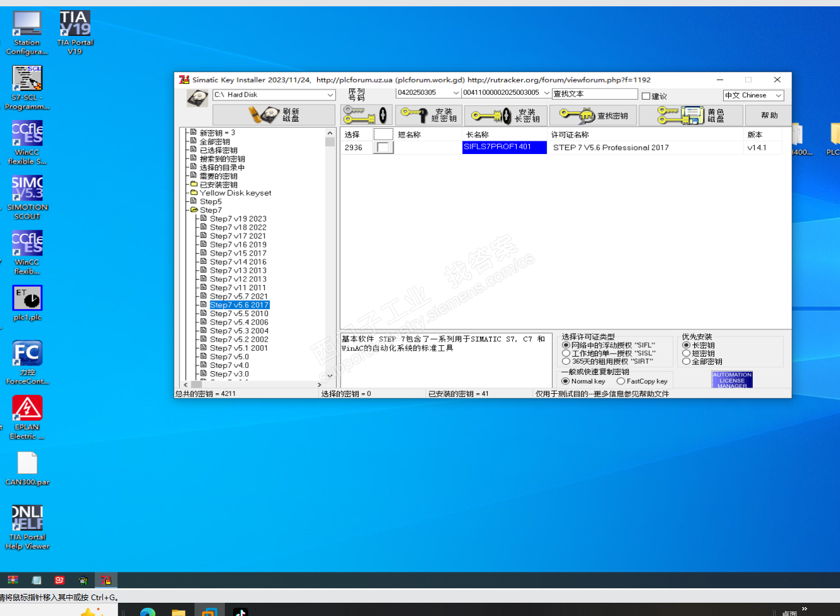Choose 长密钥 under 优先安装
This screenshot has height=616, width=840.
point(686,345)
